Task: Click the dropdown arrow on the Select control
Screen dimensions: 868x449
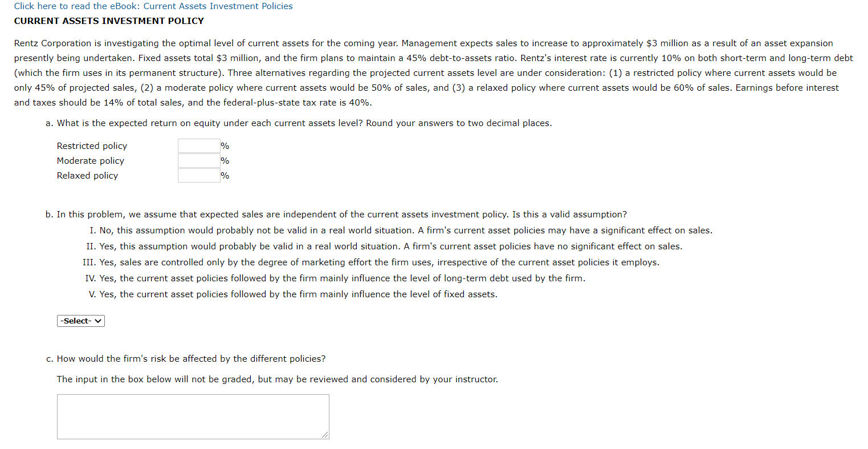Action: click(98, 321)
